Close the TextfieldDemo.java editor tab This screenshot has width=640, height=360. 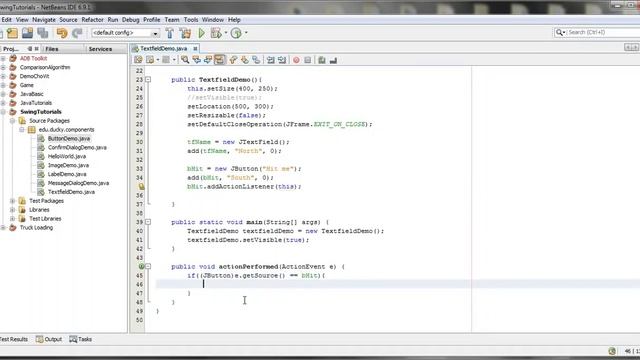195,49
